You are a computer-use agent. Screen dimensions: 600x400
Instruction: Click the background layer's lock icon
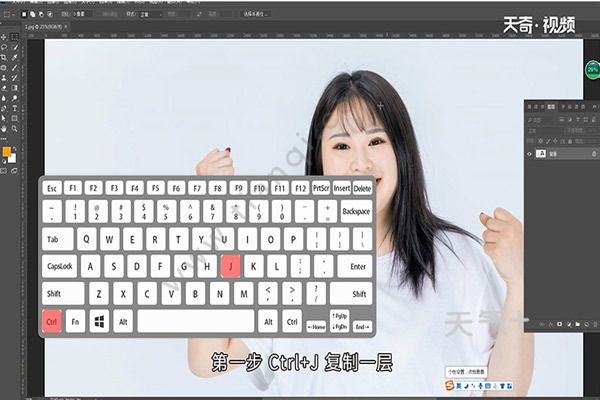tap(594, 154)
